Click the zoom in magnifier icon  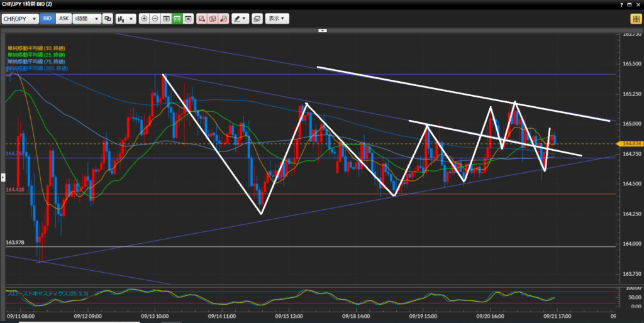[145, 19]
